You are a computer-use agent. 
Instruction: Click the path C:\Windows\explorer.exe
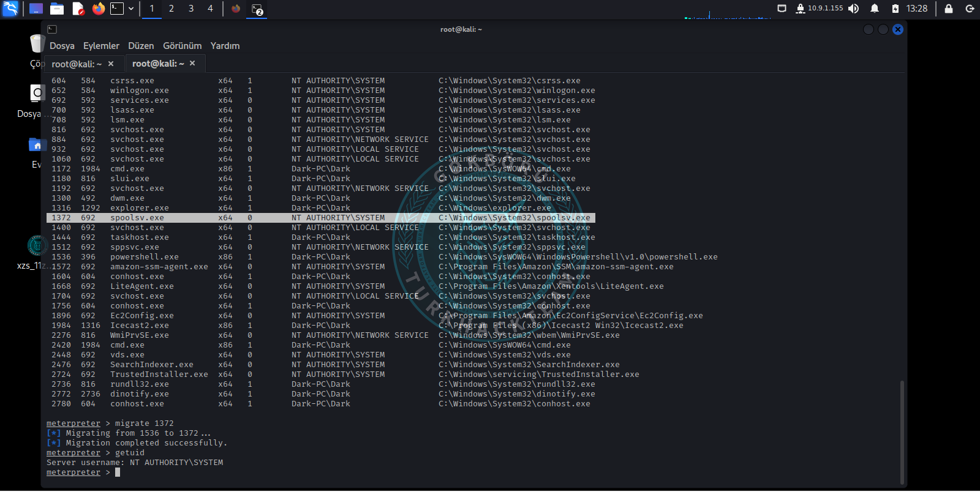coord(495,208)
